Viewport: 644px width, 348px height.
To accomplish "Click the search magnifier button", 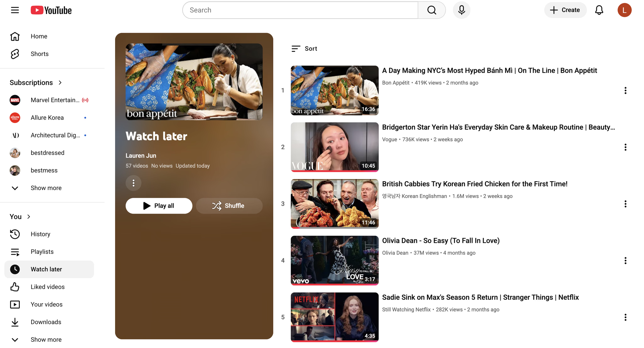I will click(x=432, y=10).
